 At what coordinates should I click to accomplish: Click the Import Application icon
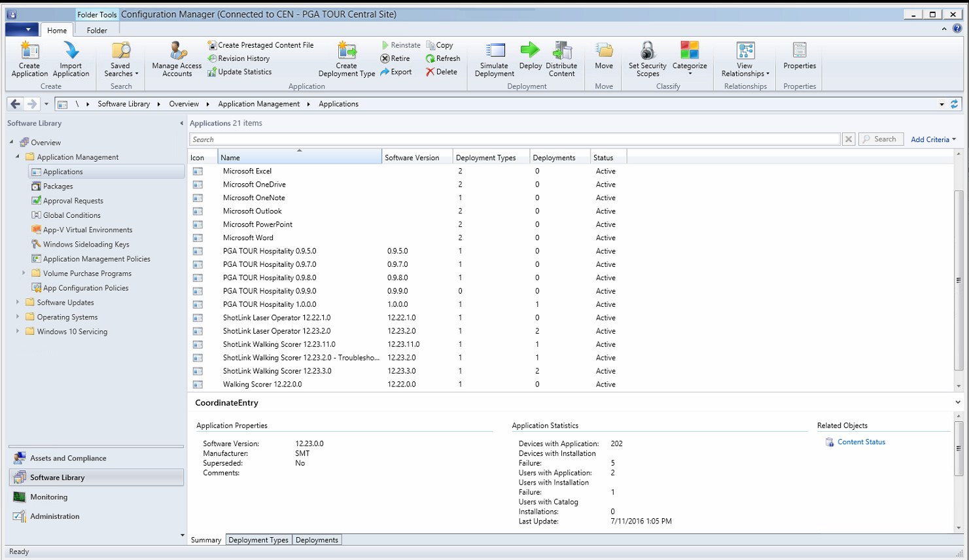(x=71, y=51)
